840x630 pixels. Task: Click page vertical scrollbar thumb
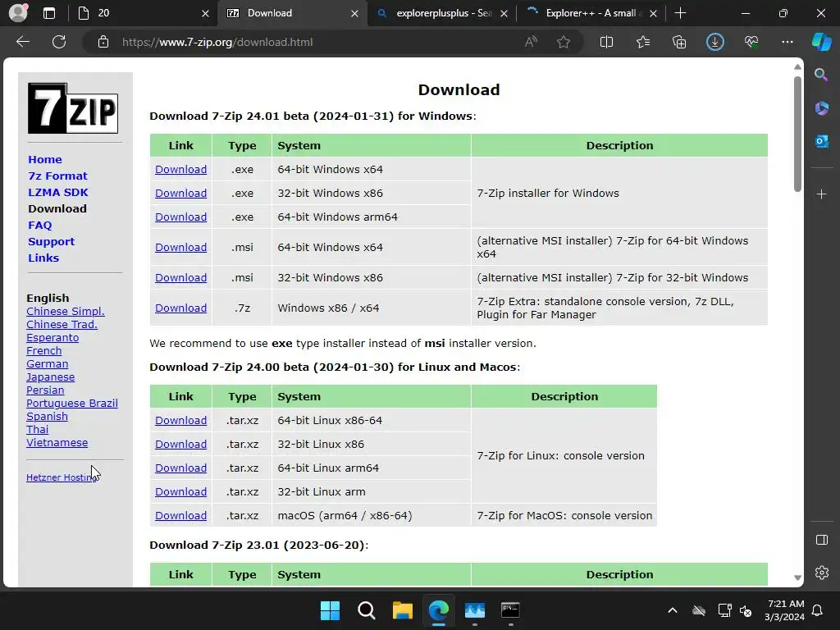[x=797, y=134]
